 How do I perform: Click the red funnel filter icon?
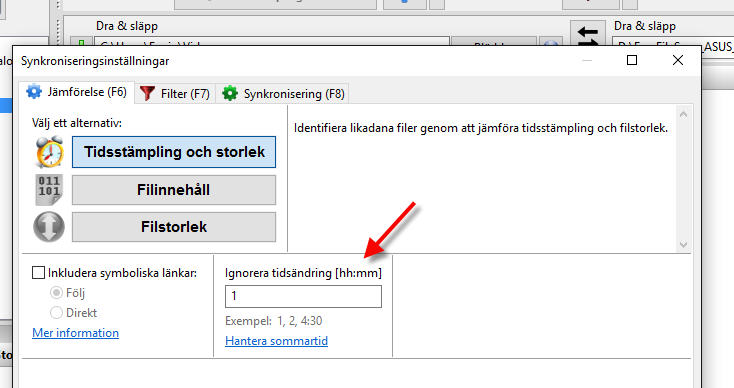(x=147, y=93)
